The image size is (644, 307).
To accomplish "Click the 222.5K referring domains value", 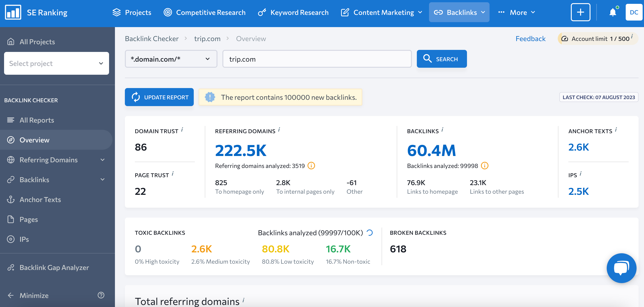I will (241, 151).
